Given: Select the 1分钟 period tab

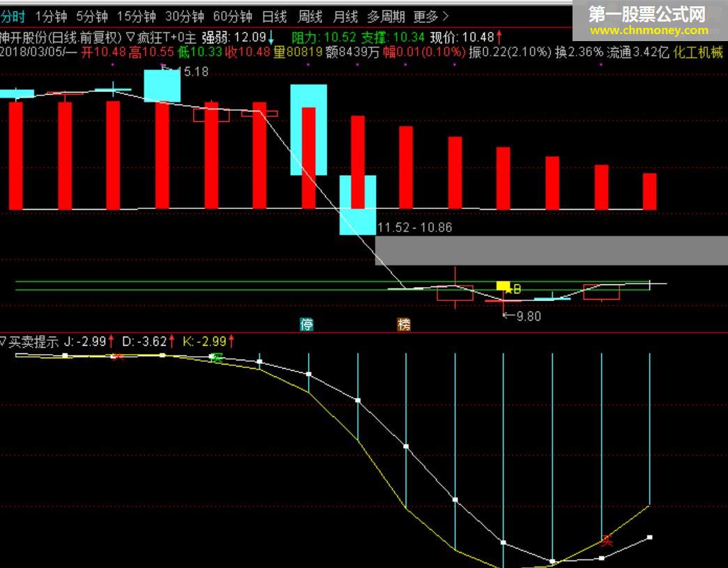Looking at the screenshot, I should point(51,17).
